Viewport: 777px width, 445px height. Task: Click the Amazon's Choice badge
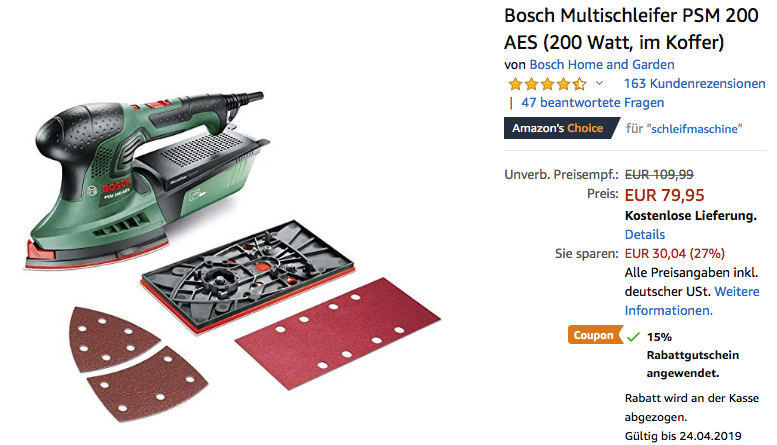click(558, 129)
